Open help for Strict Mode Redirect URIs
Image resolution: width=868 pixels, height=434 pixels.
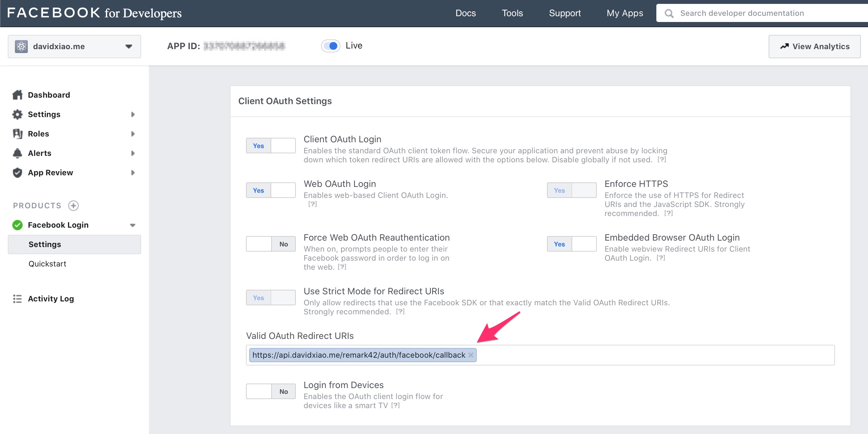coord(400,311)
